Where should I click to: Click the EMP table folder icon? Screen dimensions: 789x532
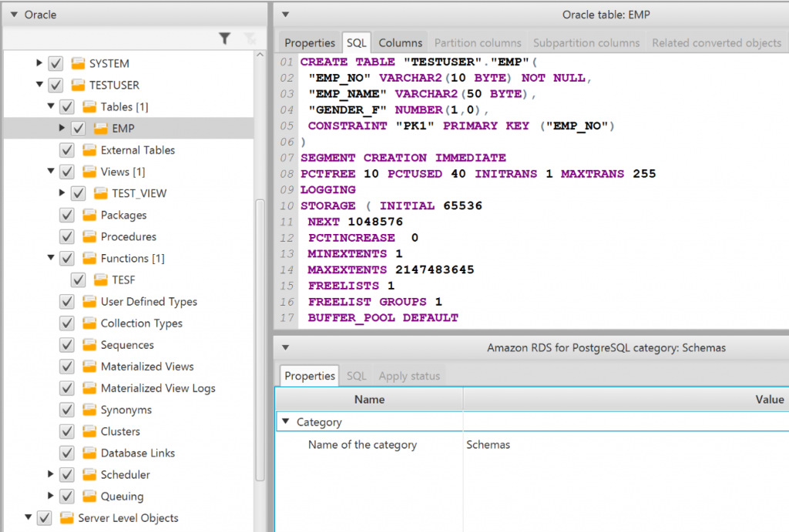pyautogui.click(x=101, y=129)
